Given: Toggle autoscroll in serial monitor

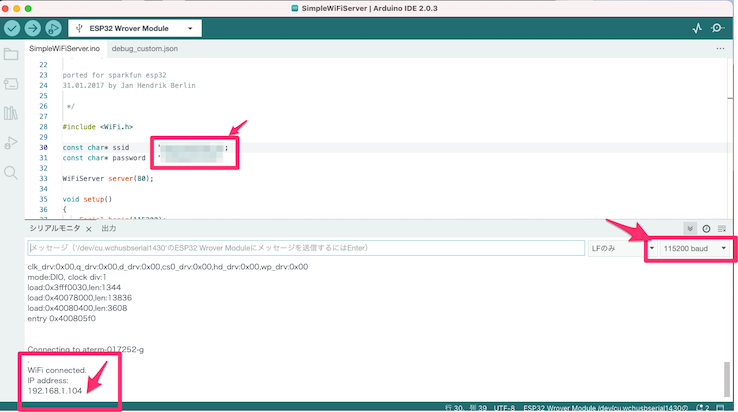Looking at the screenshot, I should 690,228.
